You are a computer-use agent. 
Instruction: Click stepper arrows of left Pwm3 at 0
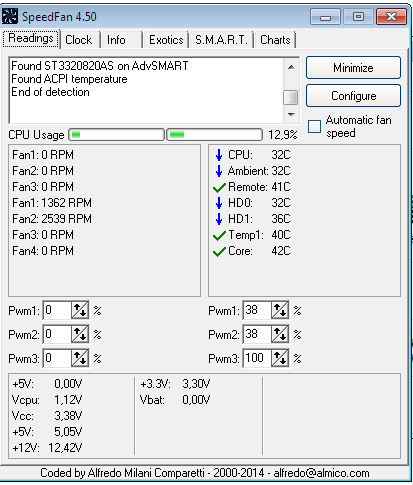click(x=80, y=358)
